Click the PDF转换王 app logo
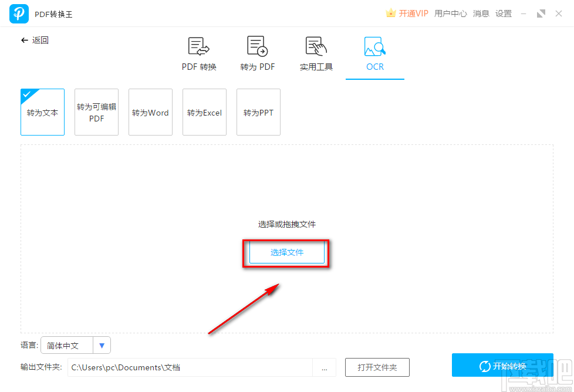The image size is (574, 392). coord(18,13)
